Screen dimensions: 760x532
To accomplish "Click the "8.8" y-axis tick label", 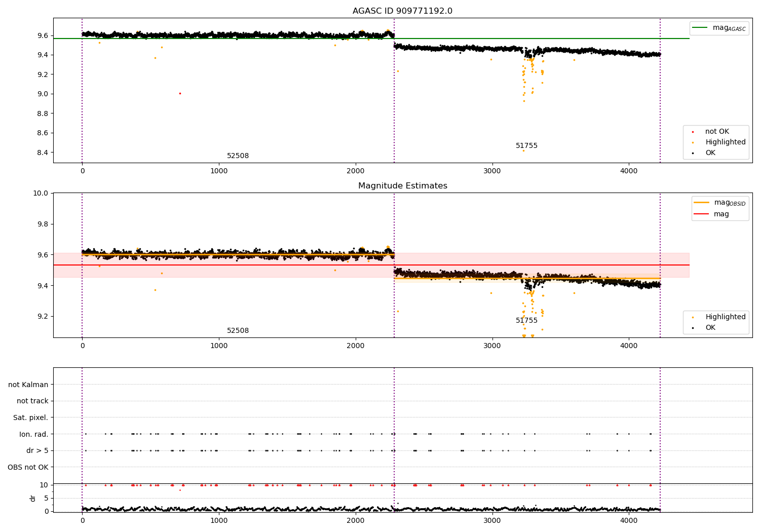I will tap(43, 113).
